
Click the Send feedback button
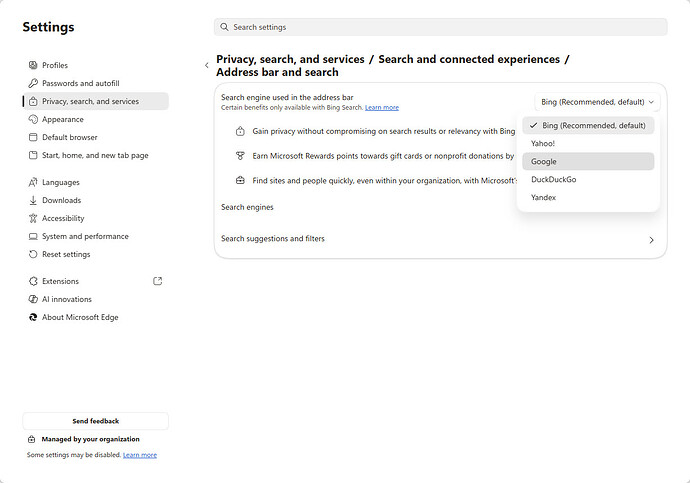click(x=95, y=421)
